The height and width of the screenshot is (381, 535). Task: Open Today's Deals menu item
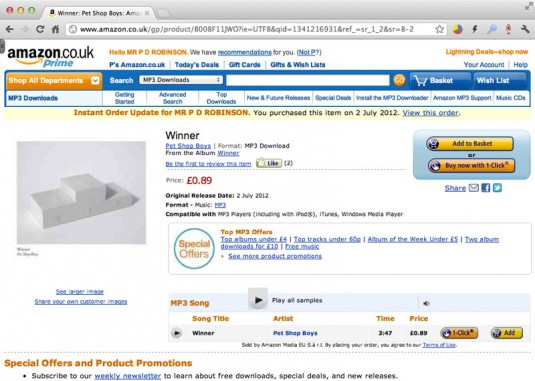[197, 65]
